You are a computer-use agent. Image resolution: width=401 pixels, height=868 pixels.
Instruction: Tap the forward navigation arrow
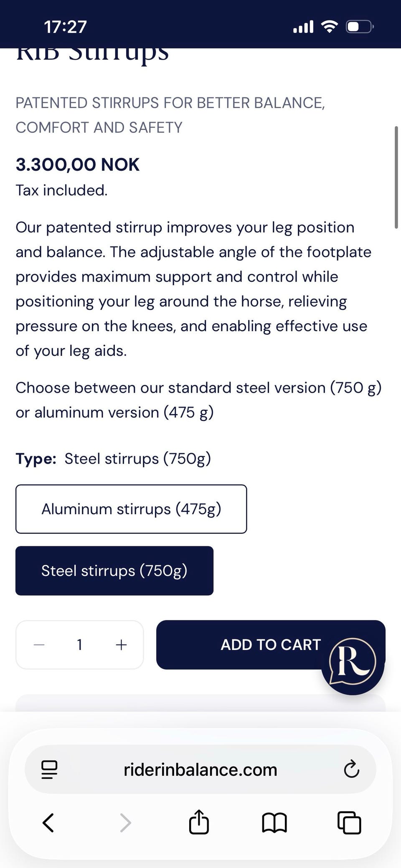tap(125, 822)
